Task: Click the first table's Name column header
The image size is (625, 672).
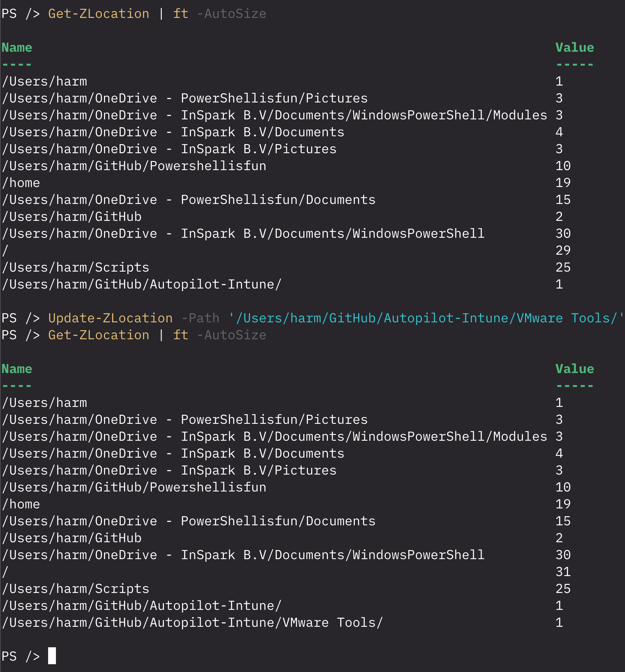Action: point(17,48)
